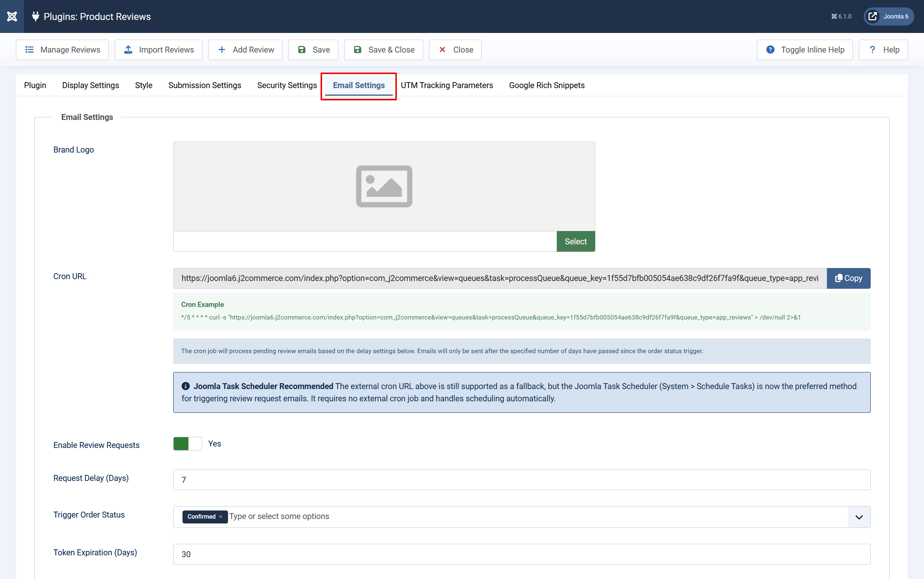The width and height of the screenshot is (924, 579).
Task: Click Token Expiration (Days) field
Action: (522, 554)
